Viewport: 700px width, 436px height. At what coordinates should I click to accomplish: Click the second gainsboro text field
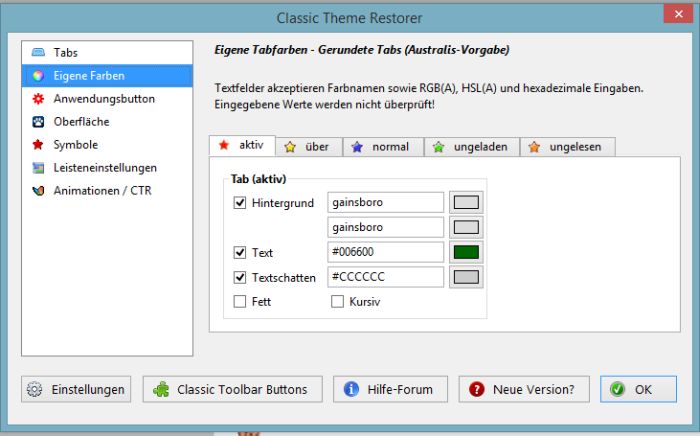tap(386, 227)
